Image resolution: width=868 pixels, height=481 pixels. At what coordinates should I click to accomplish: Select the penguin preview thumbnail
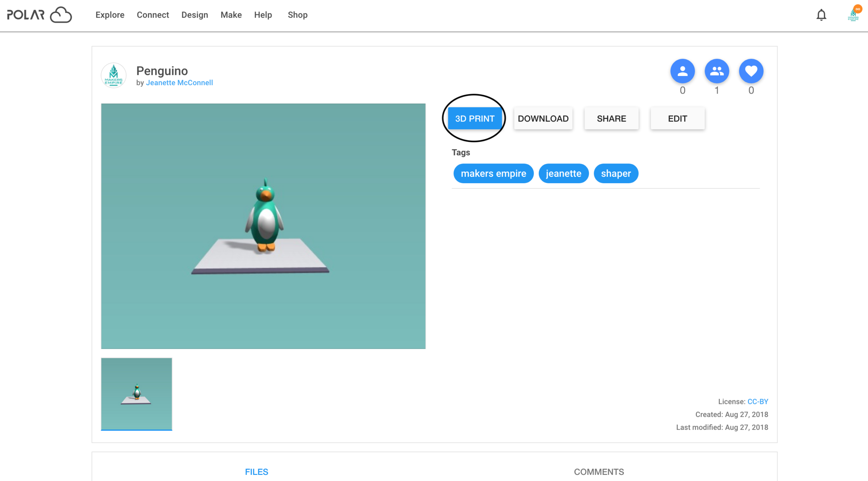(x=136, y=393)
